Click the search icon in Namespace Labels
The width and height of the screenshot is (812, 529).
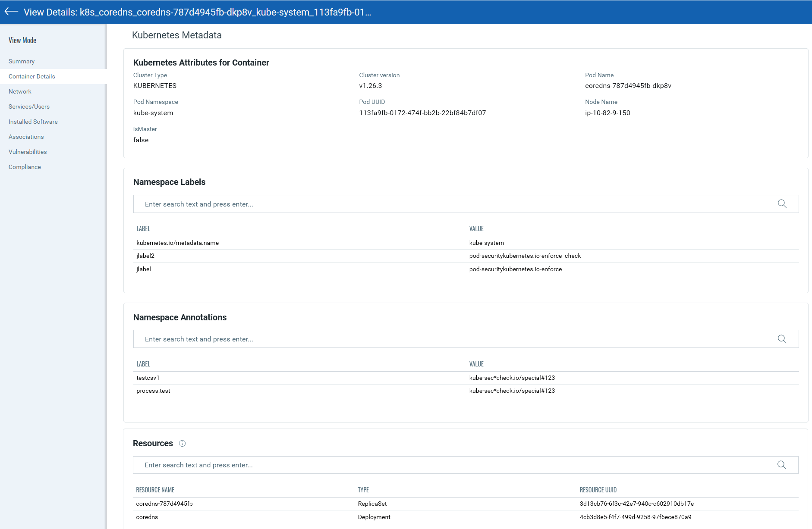tap(782, 204)
